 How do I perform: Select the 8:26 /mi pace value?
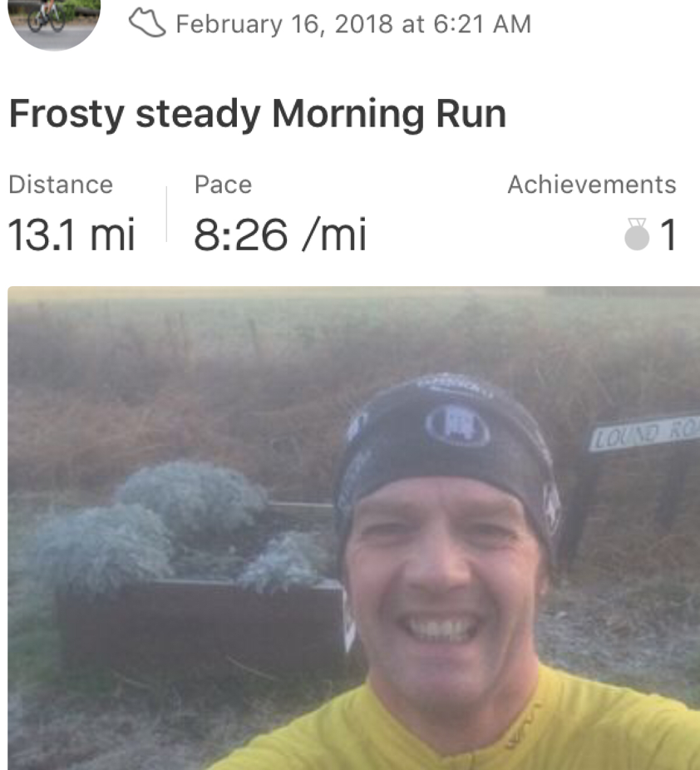280,234
